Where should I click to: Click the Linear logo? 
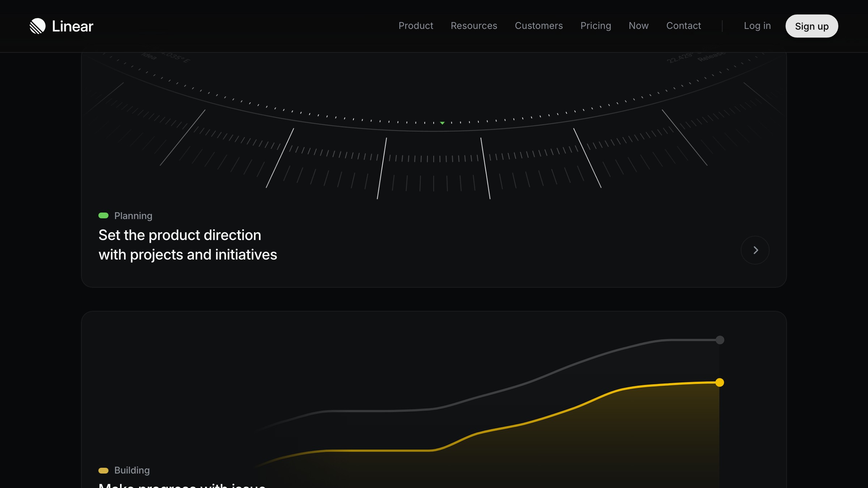tap(61, 26)
